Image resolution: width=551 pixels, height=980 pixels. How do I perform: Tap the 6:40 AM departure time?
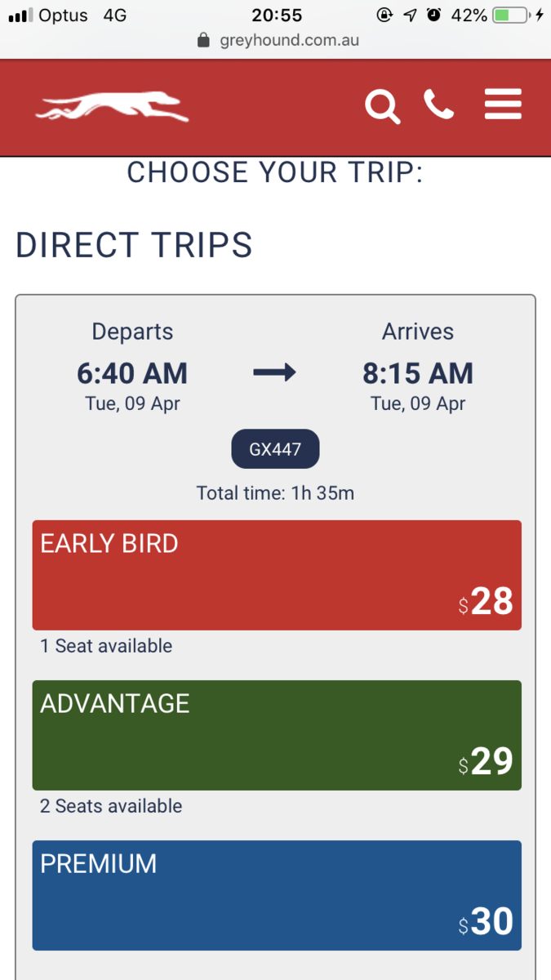(x=132, y=373)
